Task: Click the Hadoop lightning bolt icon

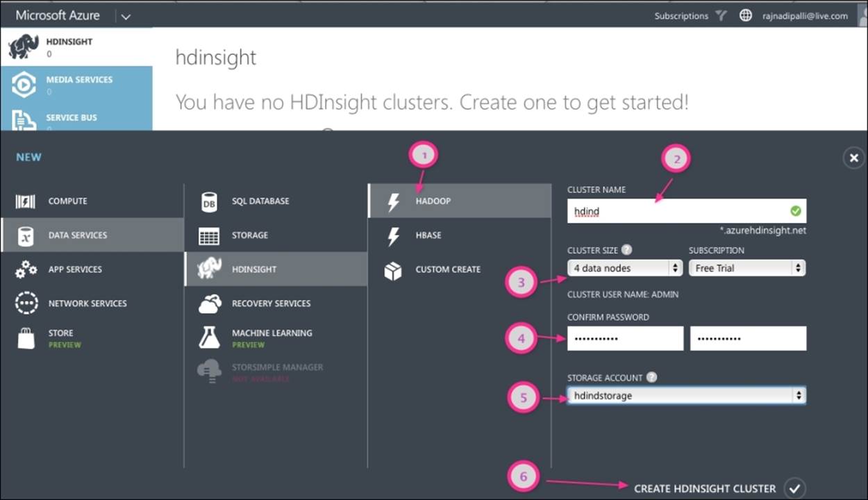Action: (x=393, y=201)
